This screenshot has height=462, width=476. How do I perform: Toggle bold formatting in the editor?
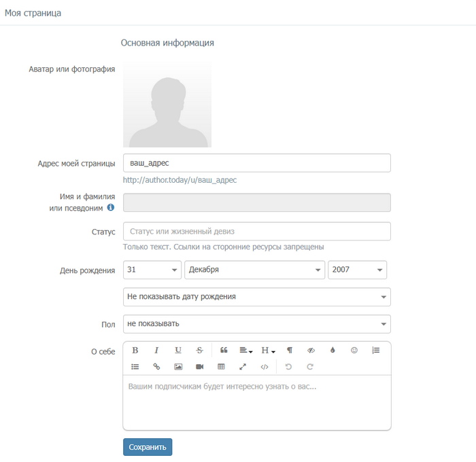[x=135, y=351]
